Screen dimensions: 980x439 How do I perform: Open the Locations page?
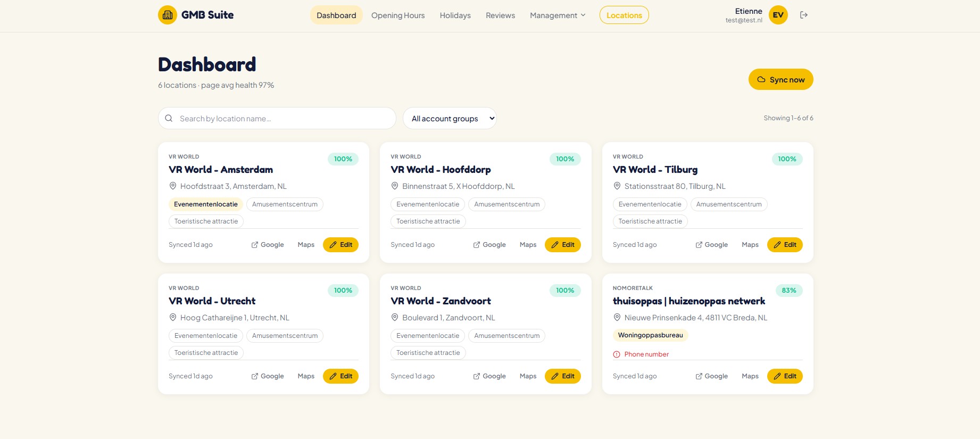[624, 15]
